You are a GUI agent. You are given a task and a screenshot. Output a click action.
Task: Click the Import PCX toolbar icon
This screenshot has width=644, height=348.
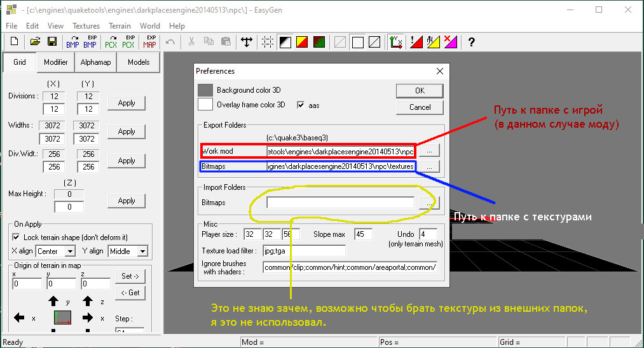111,41
